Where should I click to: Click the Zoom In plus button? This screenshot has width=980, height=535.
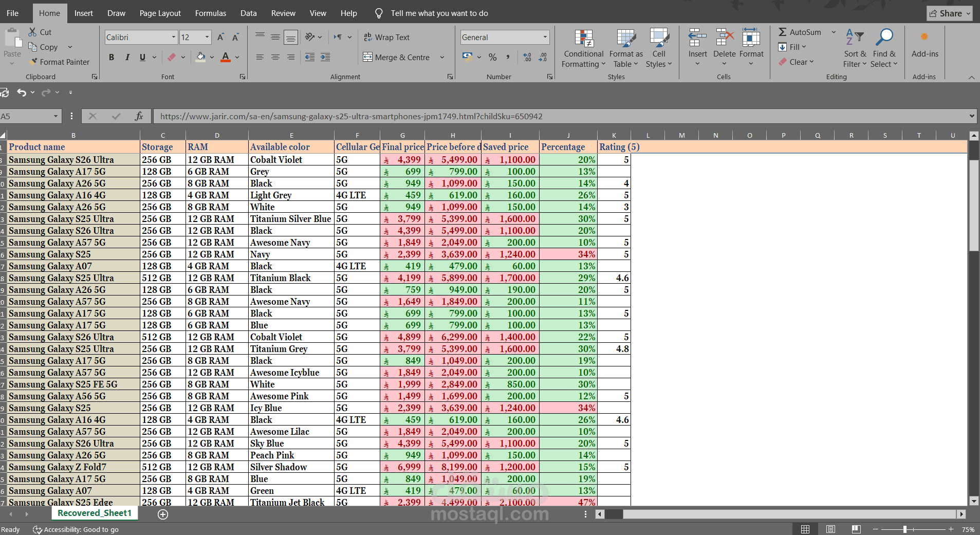951,529
